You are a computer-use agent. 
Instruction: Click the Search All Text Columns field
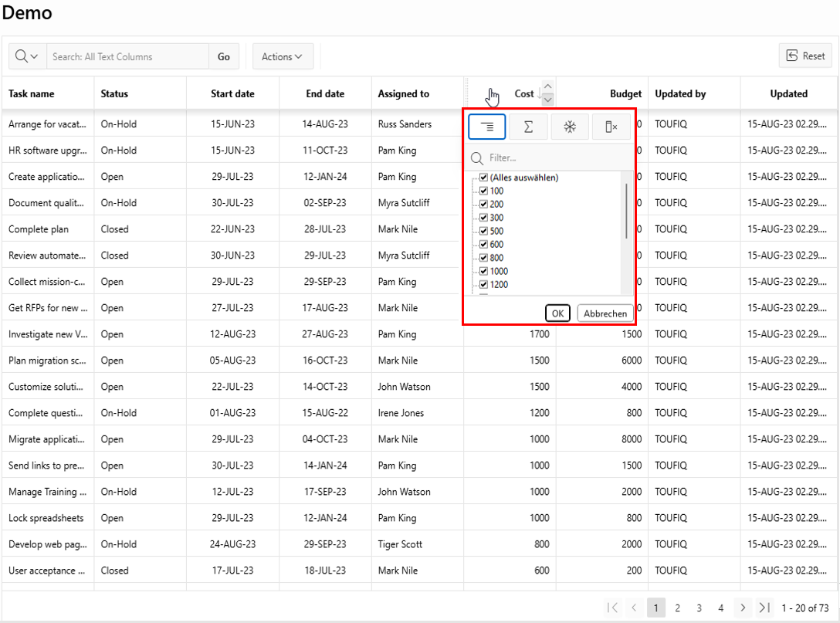(127, 56)
